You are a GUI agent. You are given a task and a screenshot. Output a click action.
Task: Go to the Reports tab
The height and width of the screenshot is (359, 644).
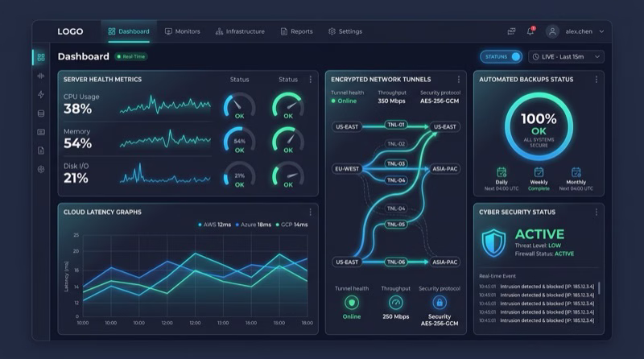[296, 31]
